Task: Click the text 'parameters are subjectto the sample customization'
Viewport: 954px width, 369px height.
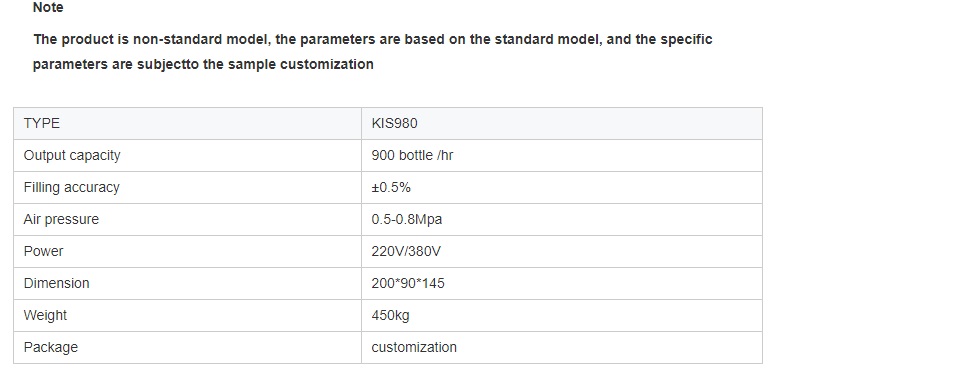Action: click(x=203, y=64)
